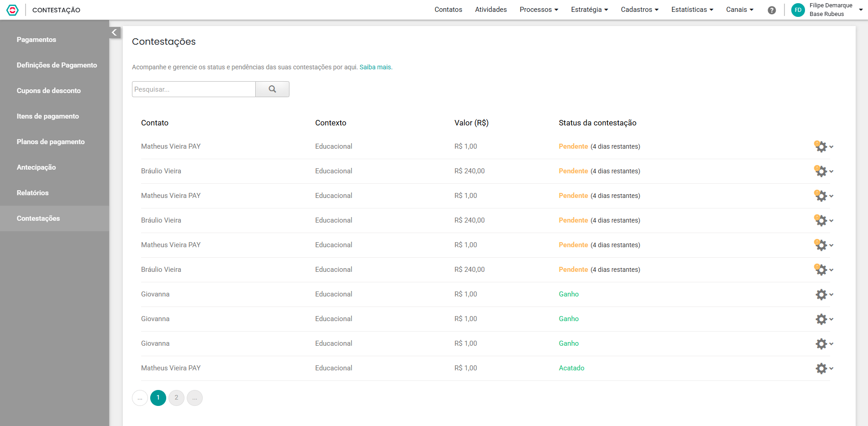Viewport: 868px width, 426px height.
Task: Select Definições de Pagamento in sidebar
Action: click(x=54, y=65)
